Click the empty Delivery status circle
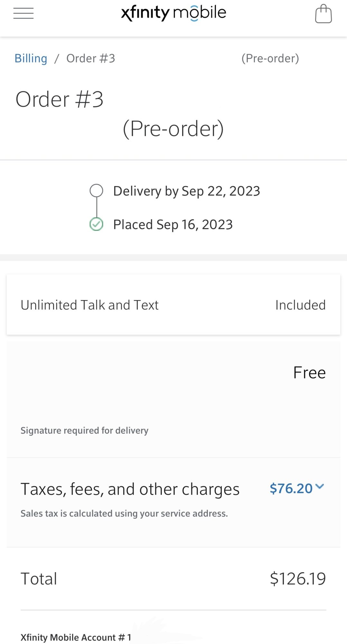The height and width of the screenshot is (644, 347). tap(96, 191)
